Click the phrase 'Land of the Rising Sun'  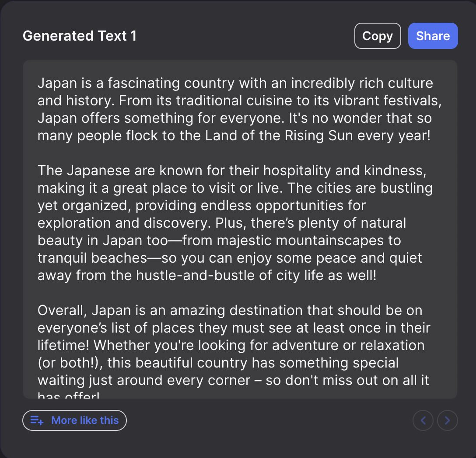click(279, 135)
